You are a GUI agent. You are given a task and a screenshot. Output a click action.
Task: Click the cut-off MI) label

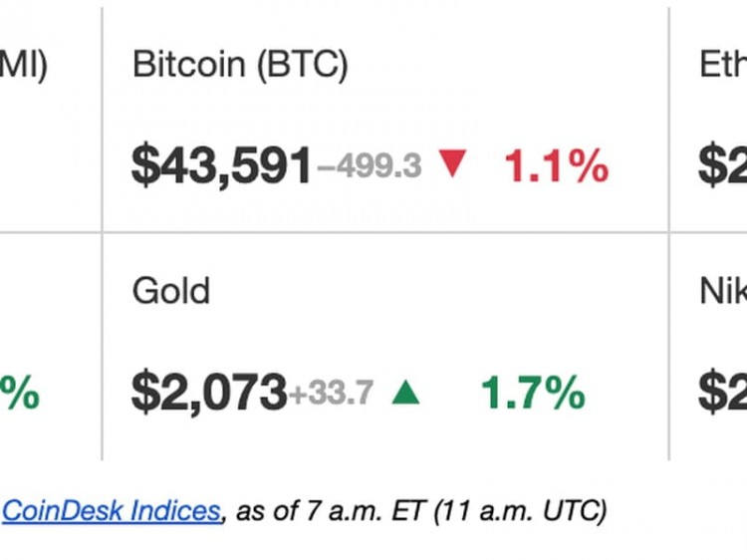[23, 66]
